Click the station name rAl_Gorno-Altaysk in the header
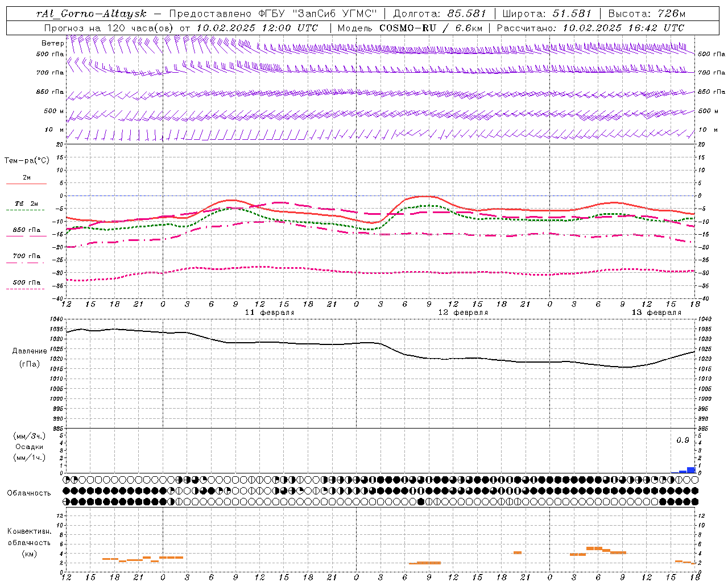This screenshot has width=728, height=582. click(91, 14)
